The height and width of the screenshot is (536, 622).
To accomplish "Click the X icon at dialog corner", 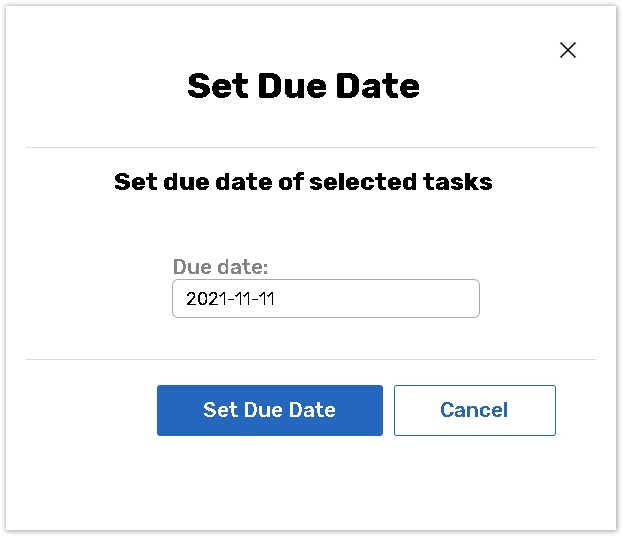I will (568, 50).
